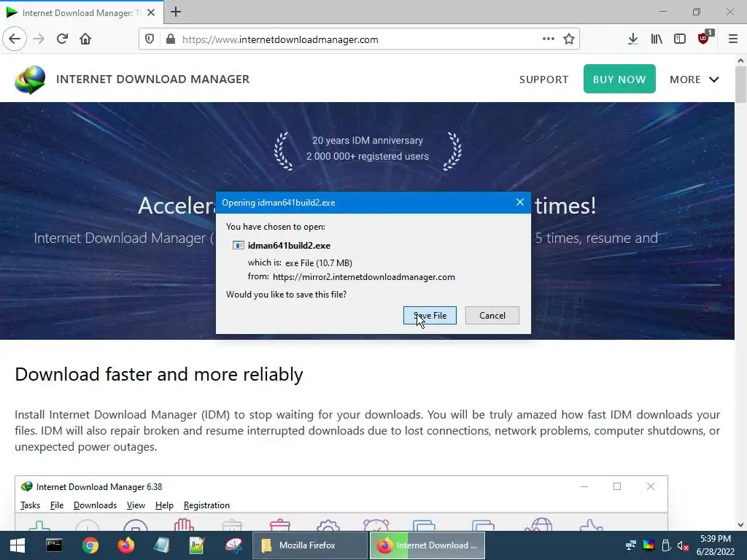Open the Library bookmarks icon
The height and width of the screenshot is (560, 747).
(x=657, y=39)
